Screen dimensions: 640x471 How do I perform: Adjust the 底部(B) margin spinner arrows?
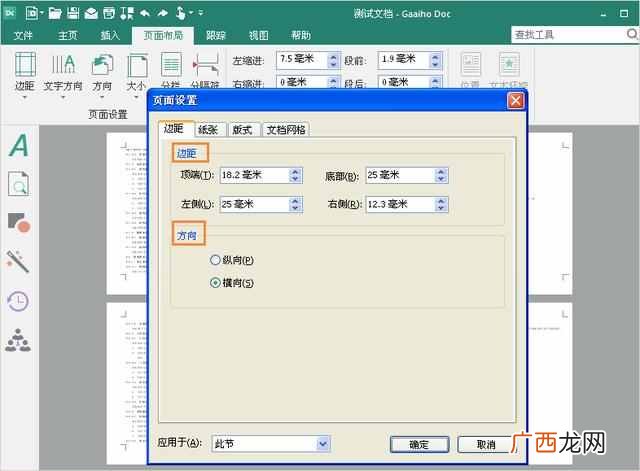click(x=440, y=175)
